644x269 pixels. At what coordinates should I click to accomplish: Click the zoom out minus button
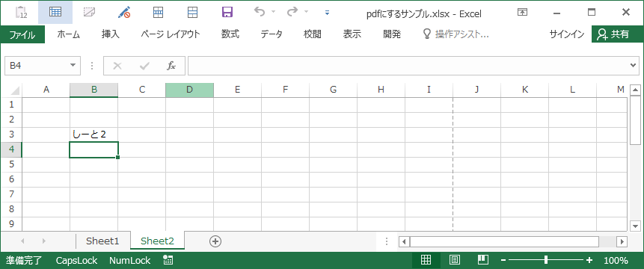click(503, 260)
